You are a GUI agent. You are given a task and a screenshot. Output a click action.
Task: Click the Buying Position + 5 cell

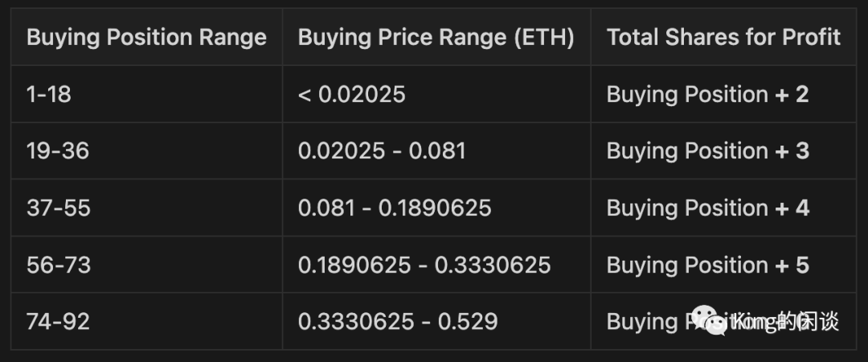(723, 265)
